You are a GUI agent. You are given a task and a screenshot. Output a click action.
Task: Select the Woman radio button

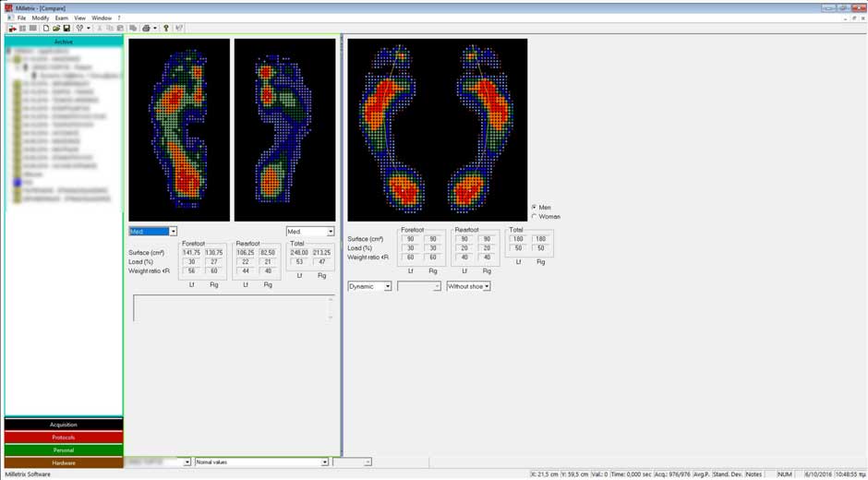[535, 217]
